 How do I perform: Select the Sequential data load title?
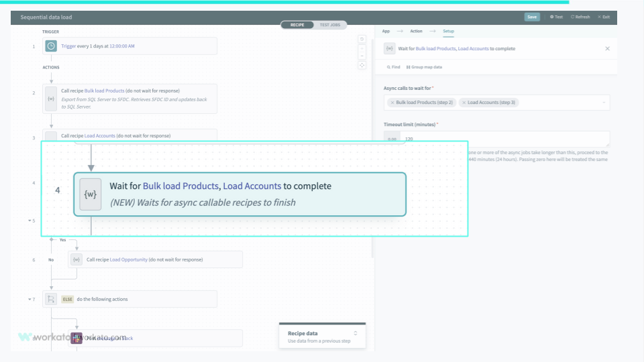coord(46,17)
